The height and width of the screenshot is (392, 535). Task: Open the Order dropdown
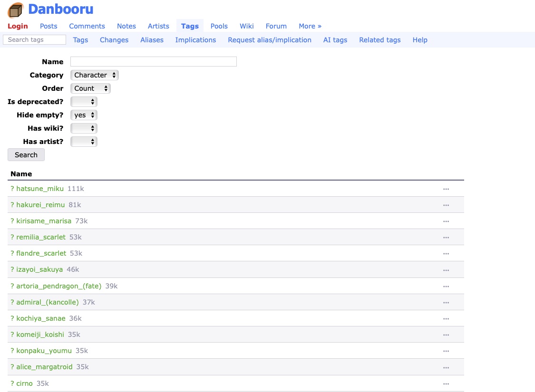pos(90,88)
